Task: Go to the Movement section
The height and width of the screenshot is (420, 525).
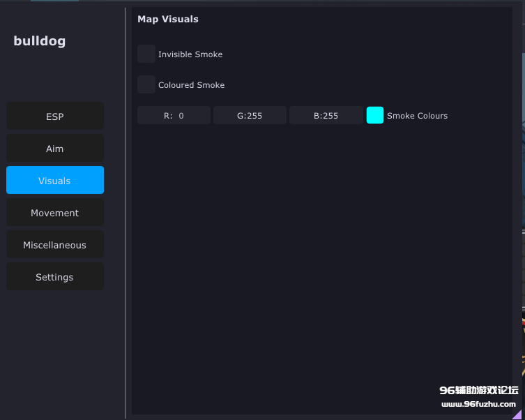Action: 55,213
